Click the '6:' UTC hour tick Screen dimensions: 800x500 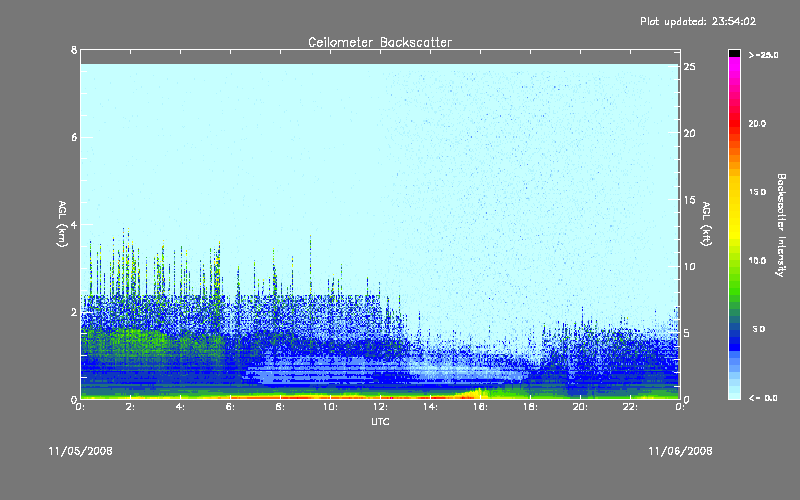click(x=230, y=407)
